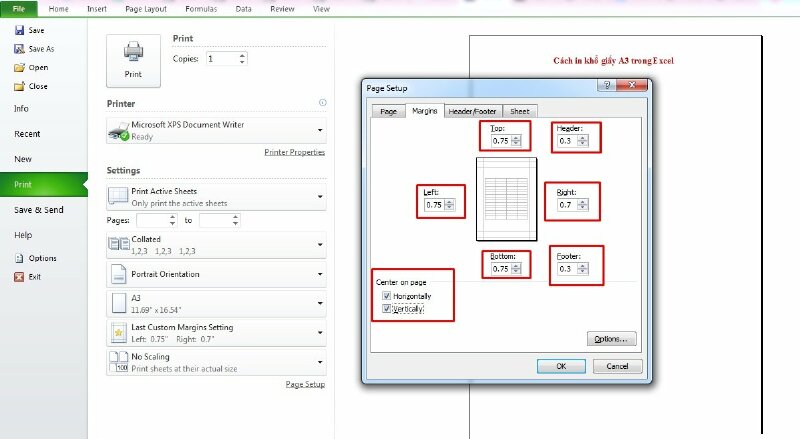The width and height of the screenshot is (800, 439).
Task: Select Print in the File sidebar
Action: coord(44,184)
